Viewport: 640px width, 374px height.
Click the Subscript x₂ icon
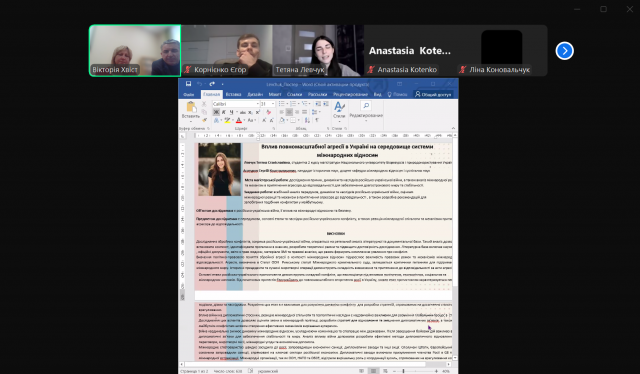250,112
